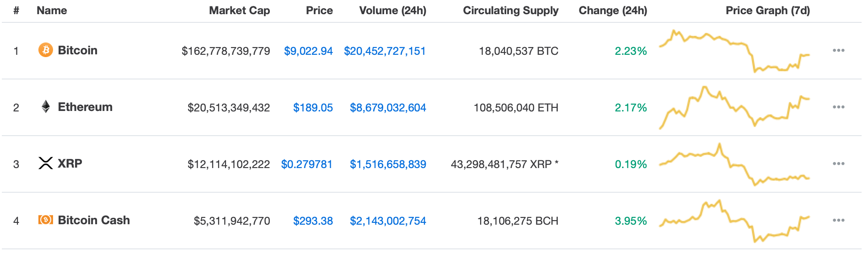
Task: Click the orange Bitcoin logo icon
Action: click(x=46, y=50)
